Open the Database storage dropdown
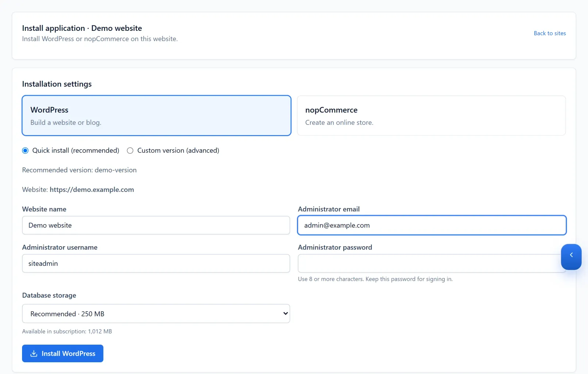This screenshot has width=588, height=374. click(x=156, y=313)
